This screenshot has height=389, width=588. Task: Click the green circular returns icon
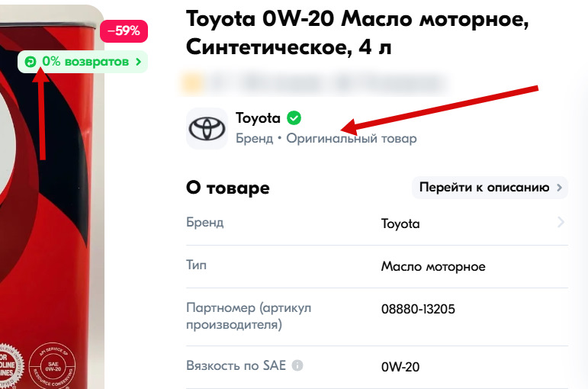(31, 62)
